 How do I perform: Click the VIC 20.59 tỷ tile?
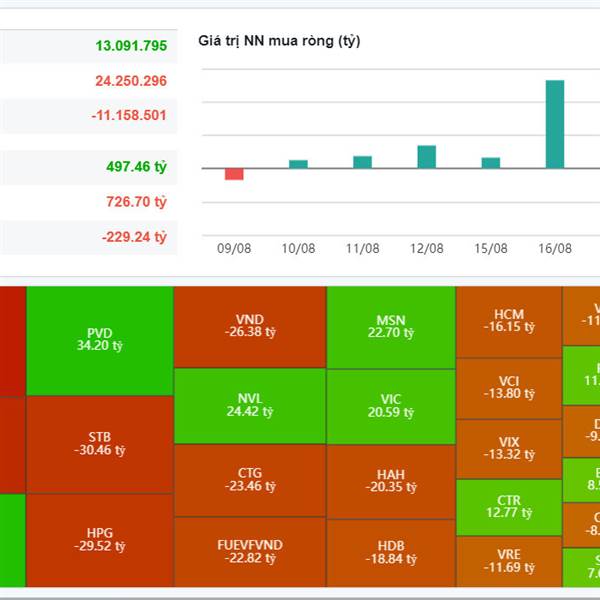click(391, 407)
